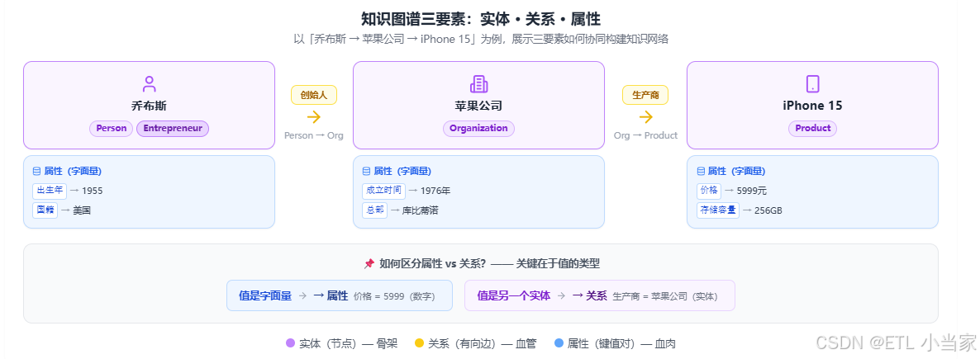
Task: Click the attribute list icon in 苹果公司 panel
Action: click(366, 171)
